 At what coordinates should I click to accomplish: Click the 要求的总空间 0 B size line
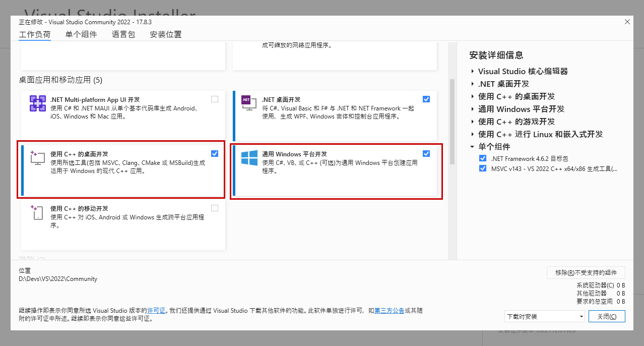(601, 302)
